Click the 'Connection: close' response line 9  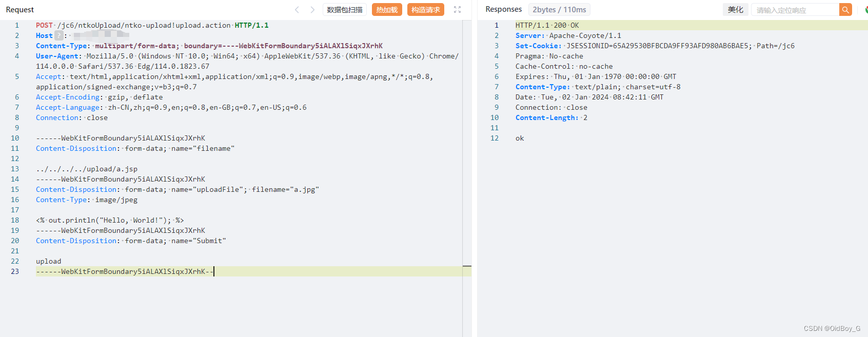click(551, 107)
